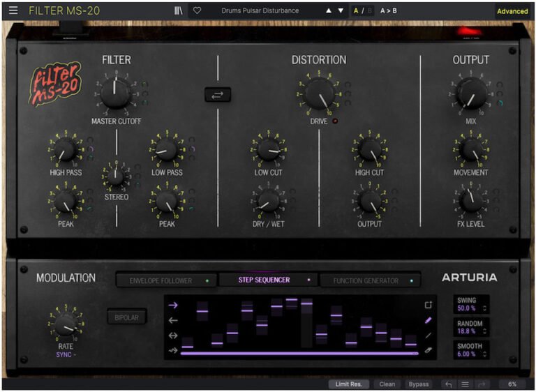
Task: Toggle the Step Sequencer enable dot
Action: 309,280
